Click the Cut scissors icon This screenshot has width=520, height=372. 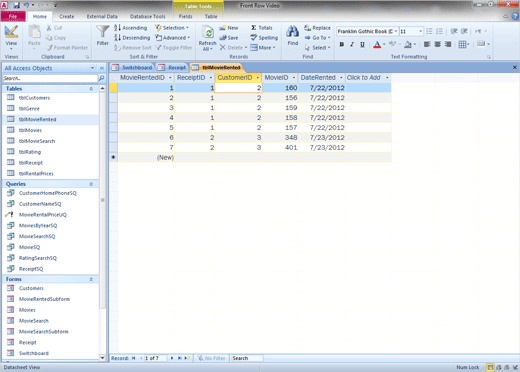(x=49, y=28)
